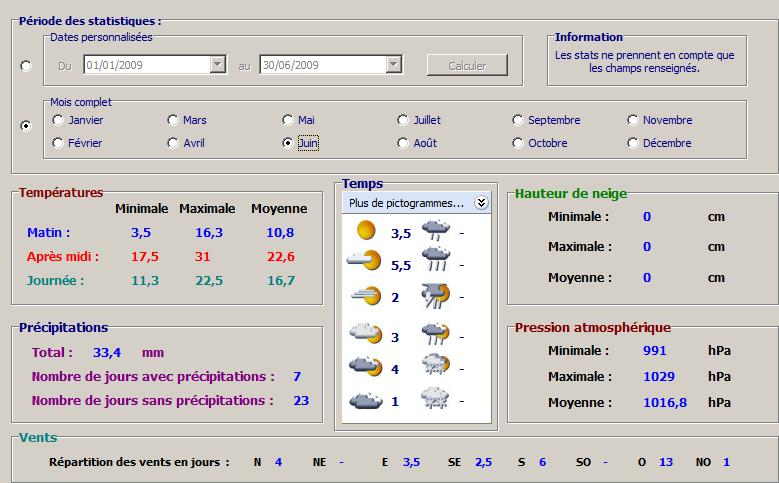
Task: Select Décembre as the full month
Action: click(x=633, y=143)
